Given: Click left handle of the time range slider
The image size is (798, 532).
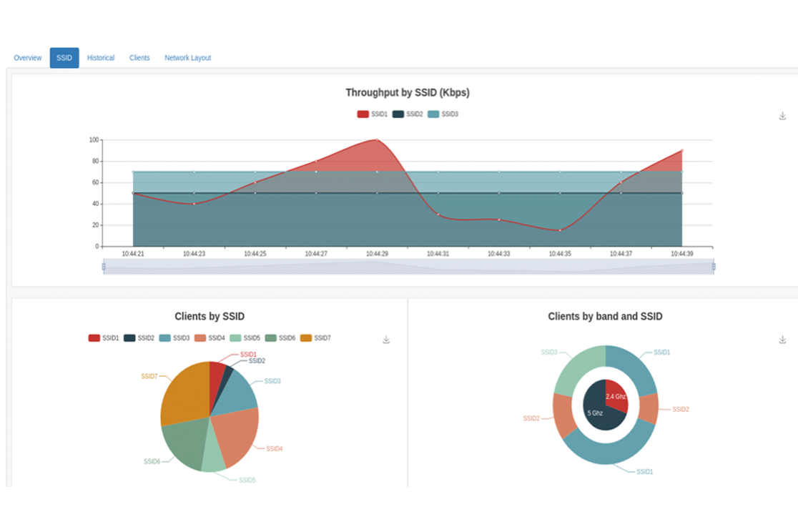Looking at the screenshot, I should (x=104, y=267).
